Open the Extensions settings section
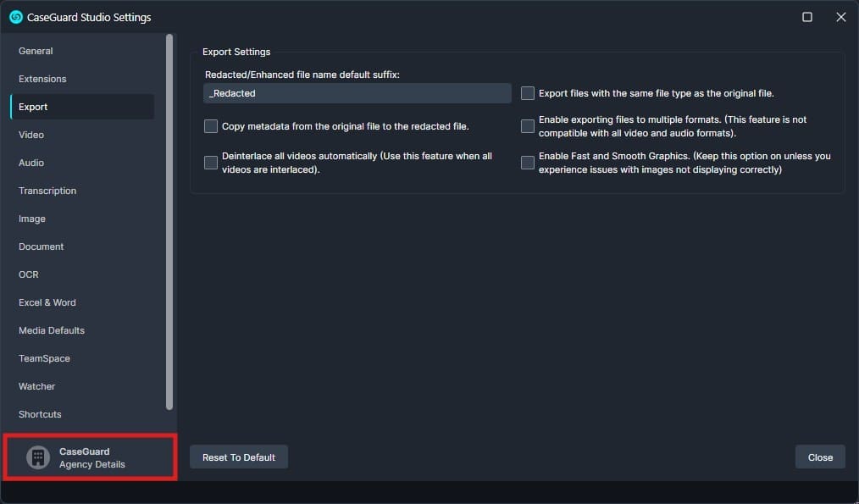Screen dimensions: 859x504 [x=42, y=79]
